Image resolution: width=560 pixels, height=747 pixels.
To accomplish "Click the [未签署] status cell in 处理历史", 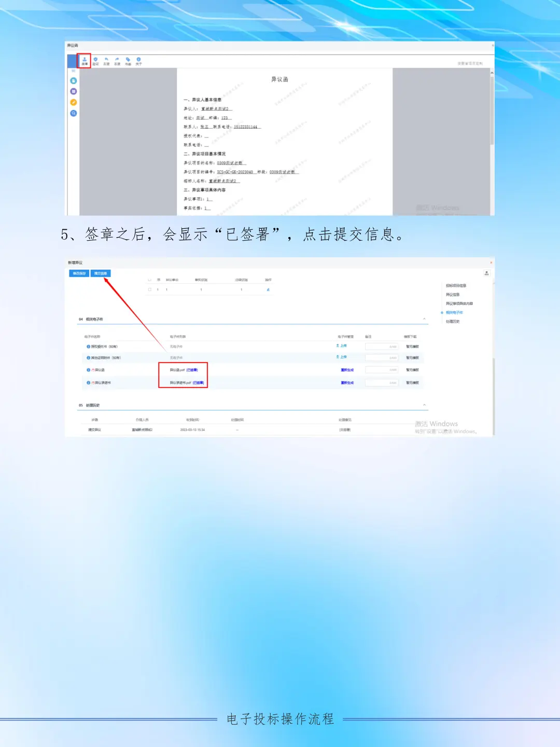I will point(345,430).
